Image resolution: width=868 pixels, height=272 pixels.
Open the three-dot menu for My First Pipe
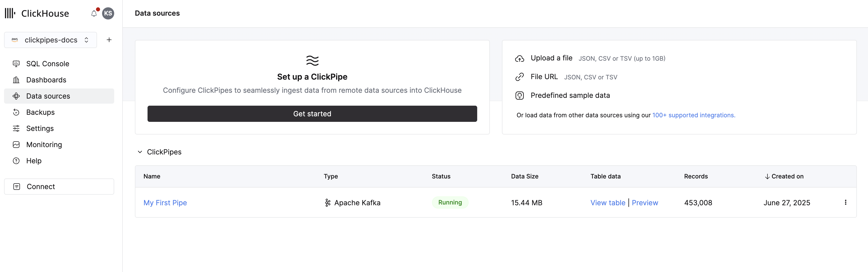tap(845, 202)
